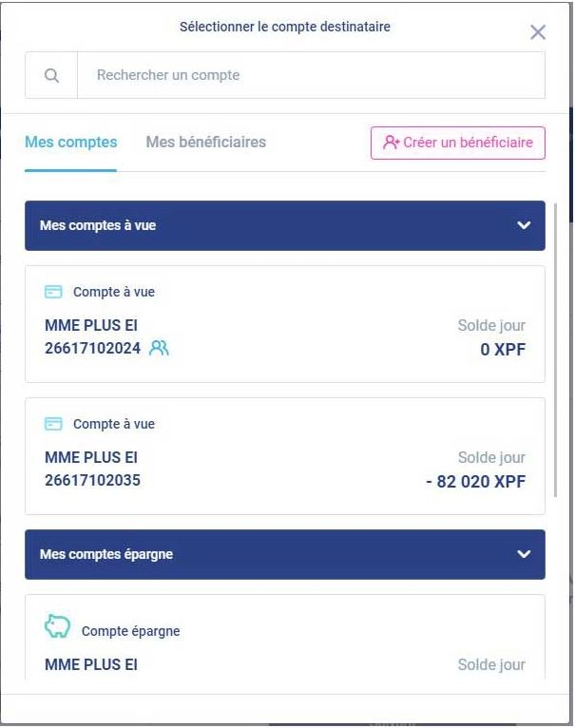Click the magnifying glass search icon
This screenshot has height=728, width=575.
(51, 75)
